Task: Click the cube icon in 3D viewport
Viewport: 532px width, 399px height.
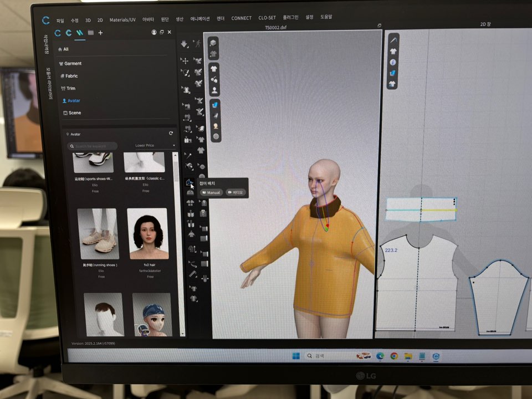Action: click(213, 43)
